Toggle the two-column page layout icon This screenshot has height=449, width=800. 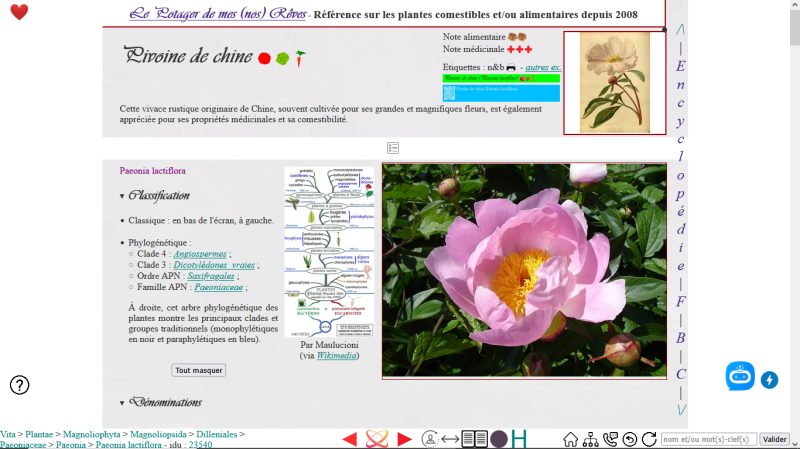[474, 439]
